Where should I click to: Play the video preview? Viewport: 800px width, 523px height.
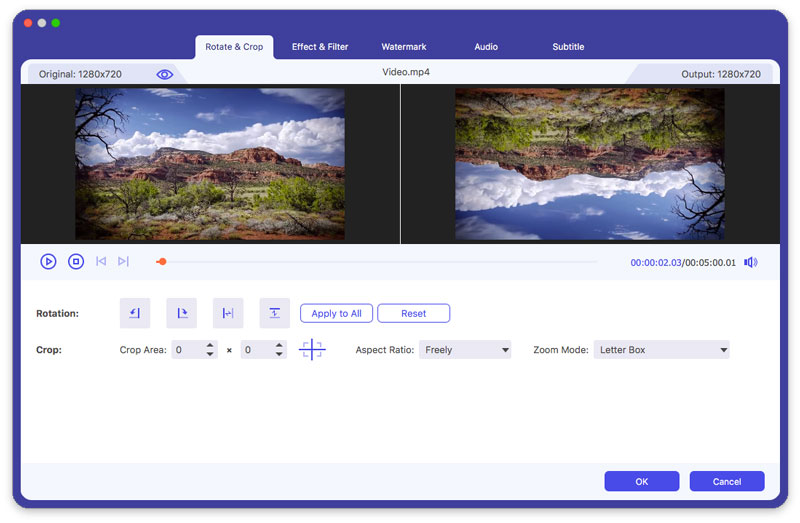point(48,262)
